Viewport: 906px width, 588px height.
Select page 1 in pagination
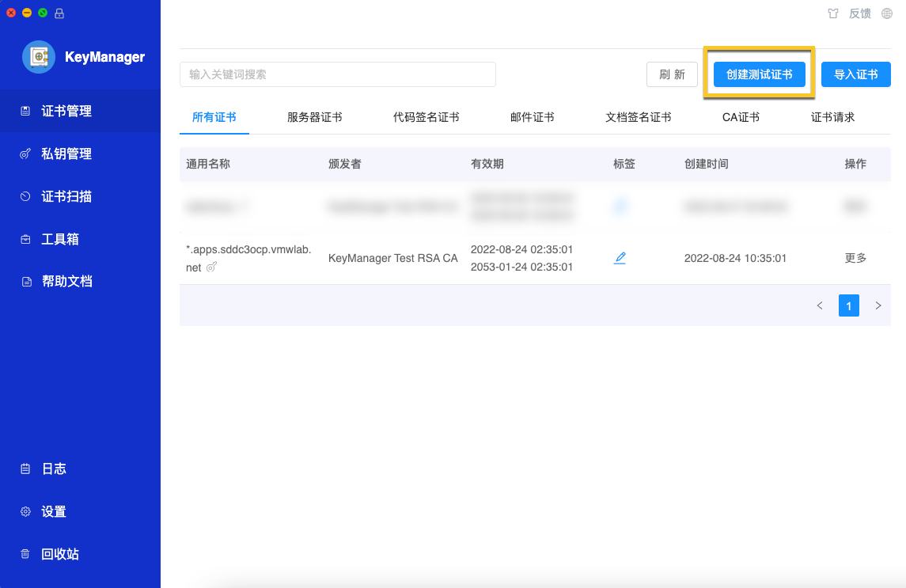[x=849, y=305]
